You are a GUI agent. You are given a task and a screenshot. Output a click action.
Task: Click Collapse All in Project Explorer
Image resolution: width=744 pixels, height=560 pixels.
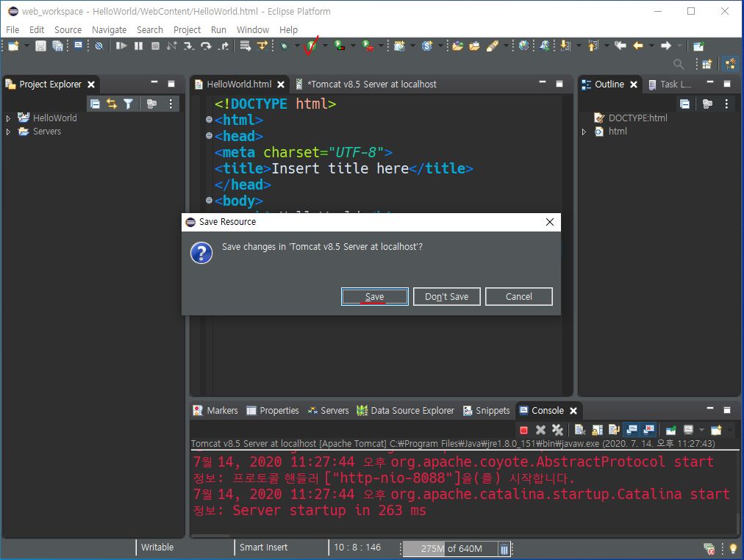(x=95, y=104)
